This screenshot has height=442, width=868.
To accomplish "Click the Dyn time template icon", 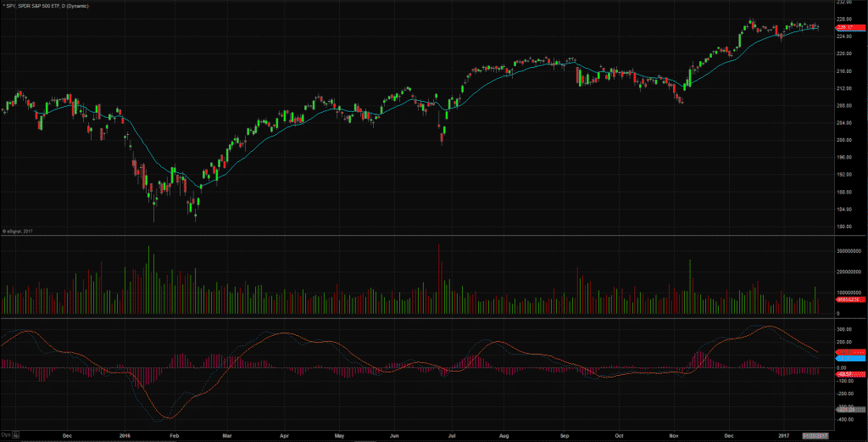I will [16, 435].
